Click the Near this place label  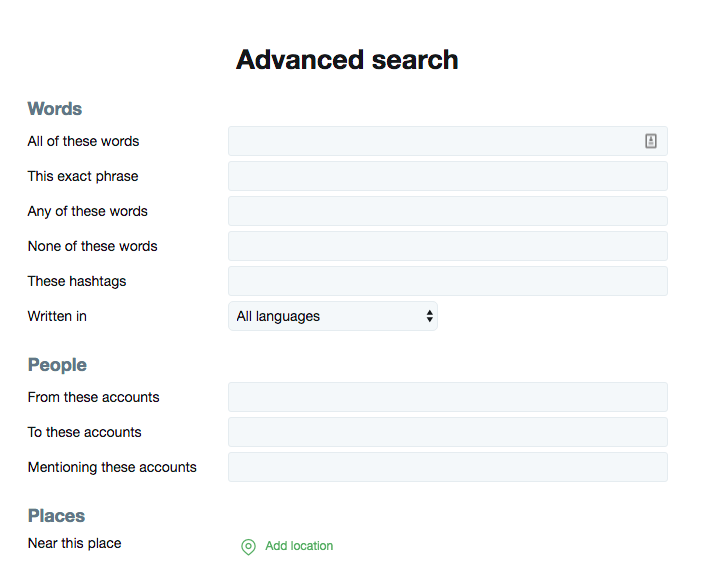click(75, 543)
